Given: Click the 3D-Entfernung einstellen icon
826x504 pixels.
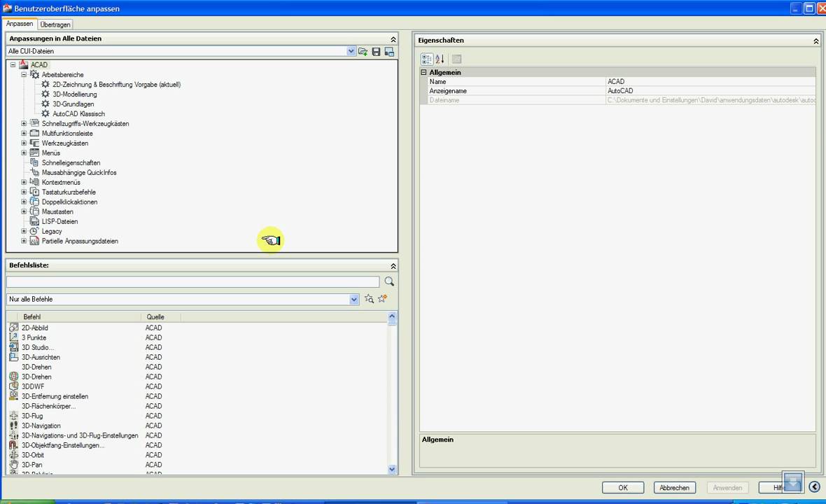Looking at the screenshot, I should tap(14, 396).
